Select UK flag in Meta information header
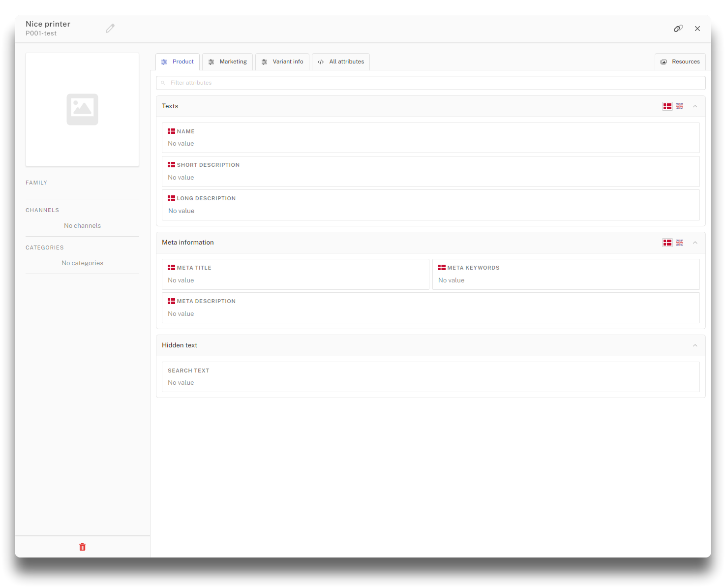726x588 pixels. tap(679, 243)
